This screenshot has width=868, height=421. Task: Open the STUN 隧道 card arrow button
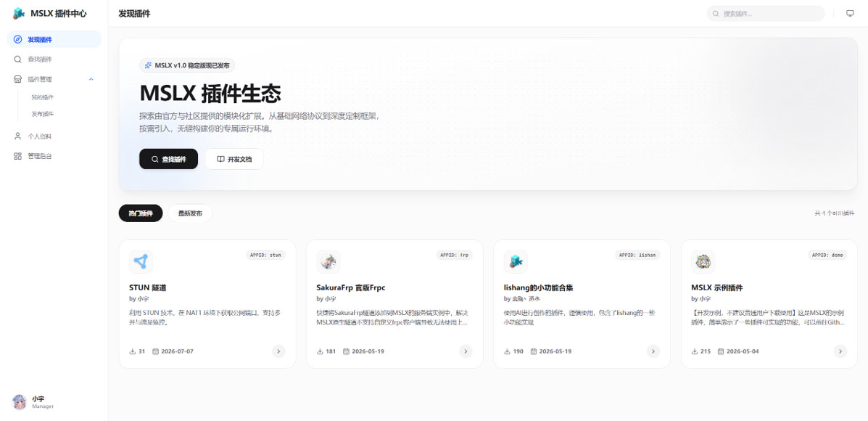click(278, 351)
